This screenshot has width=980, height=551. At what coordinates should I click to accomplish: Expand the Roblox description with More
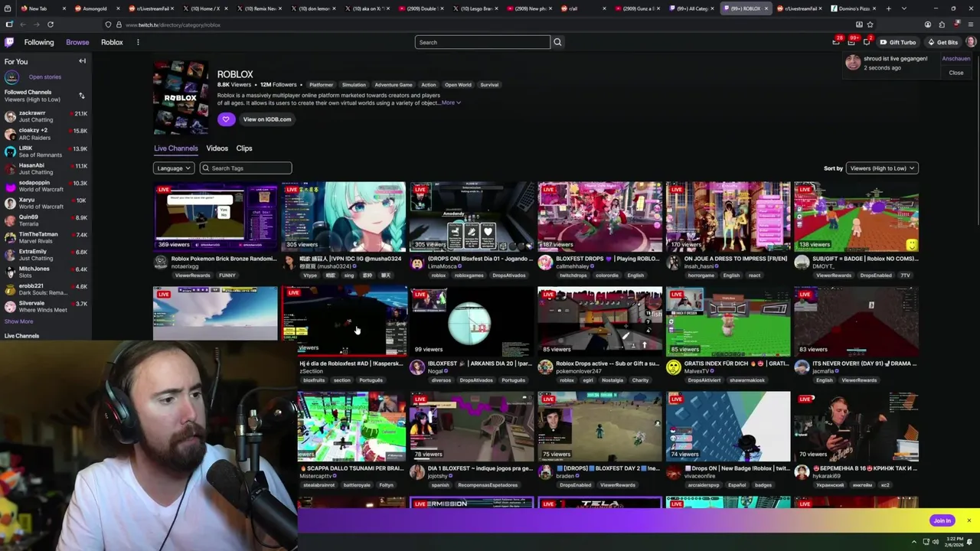click(450, 103)
